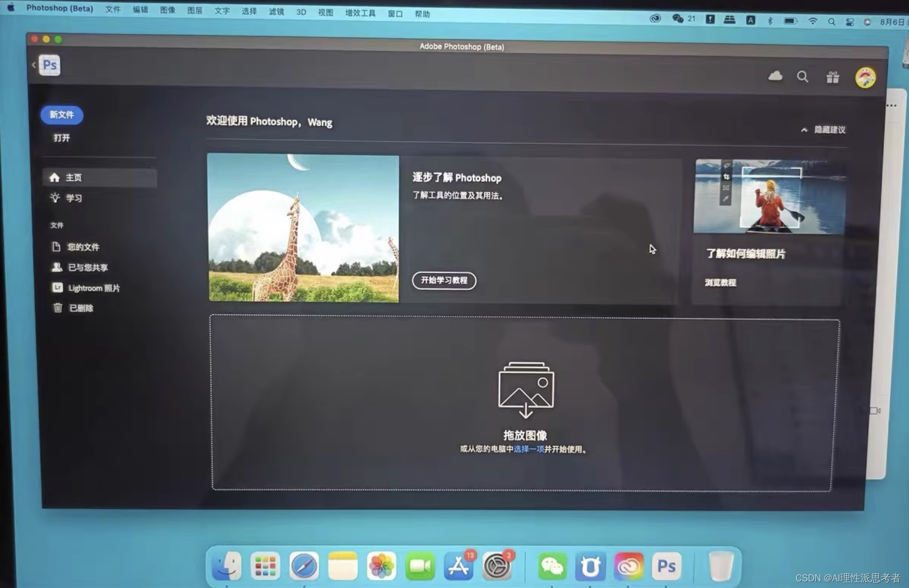Open the 图层 menu

coord(195,11)
